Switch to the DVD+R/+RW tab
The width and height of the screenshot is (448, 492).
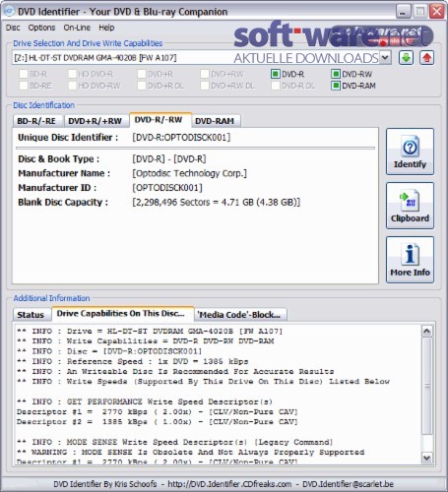96,121
